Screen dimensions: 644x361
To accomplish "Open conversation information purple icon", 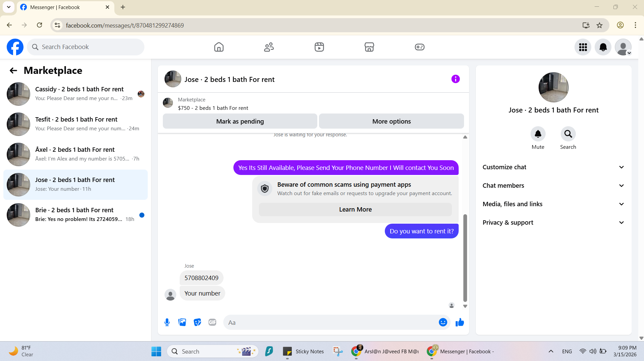I will (455, 79).
